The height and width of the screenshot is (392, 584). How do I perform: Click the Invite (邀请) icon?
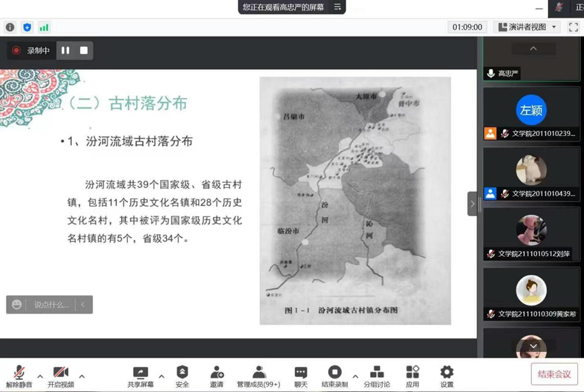217,375
